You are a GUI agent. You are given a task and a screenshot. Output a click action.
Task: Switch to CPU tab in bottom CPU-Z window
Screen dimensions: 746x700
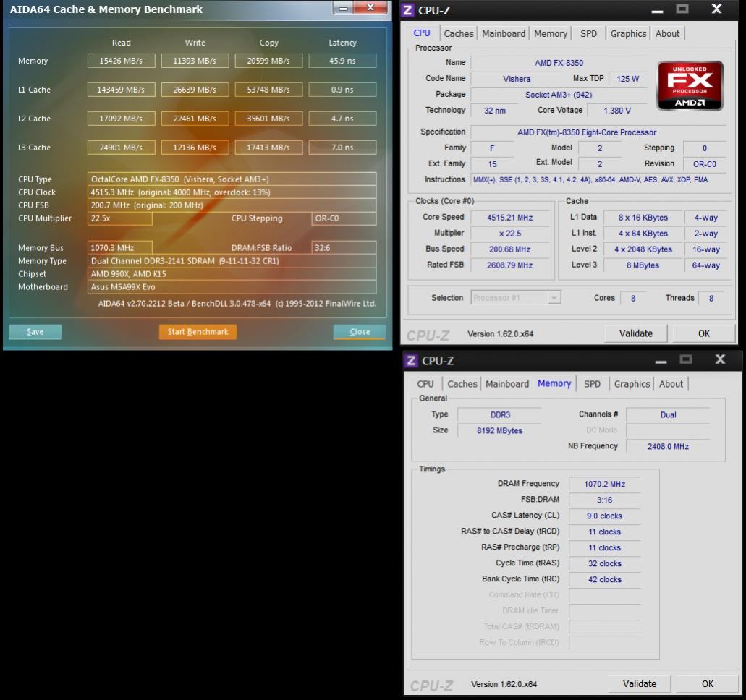tap(425, 384)
